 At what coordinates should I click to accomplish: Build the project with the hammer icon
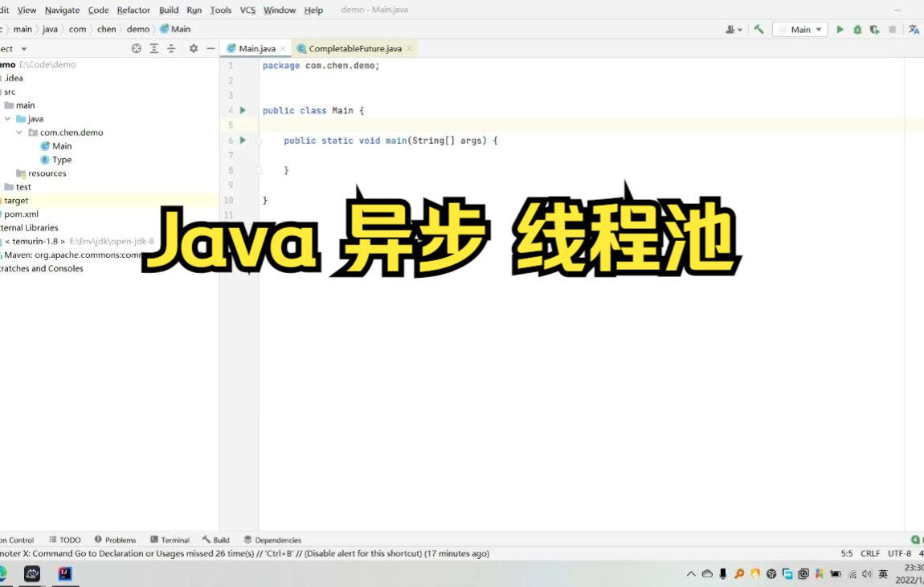pyautogui.click(x=758, y=29)
